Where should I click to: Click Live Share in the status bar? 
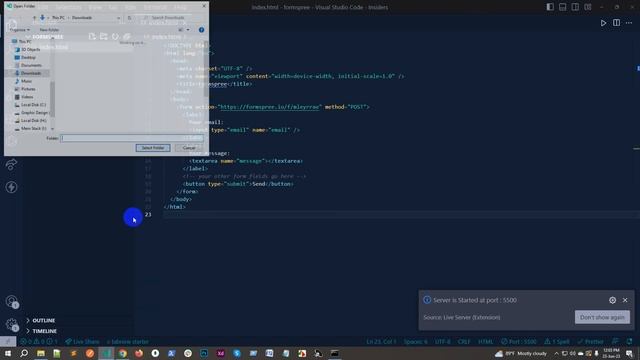pos(82,342)
